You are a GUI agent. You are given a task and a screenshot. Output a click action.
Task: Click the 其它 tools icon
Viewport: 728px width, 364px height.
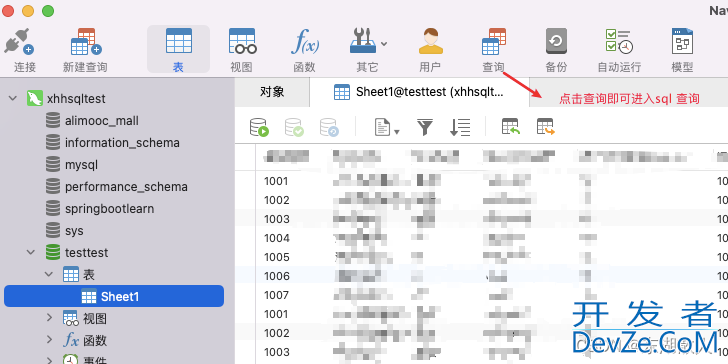[x=363, y=41]
